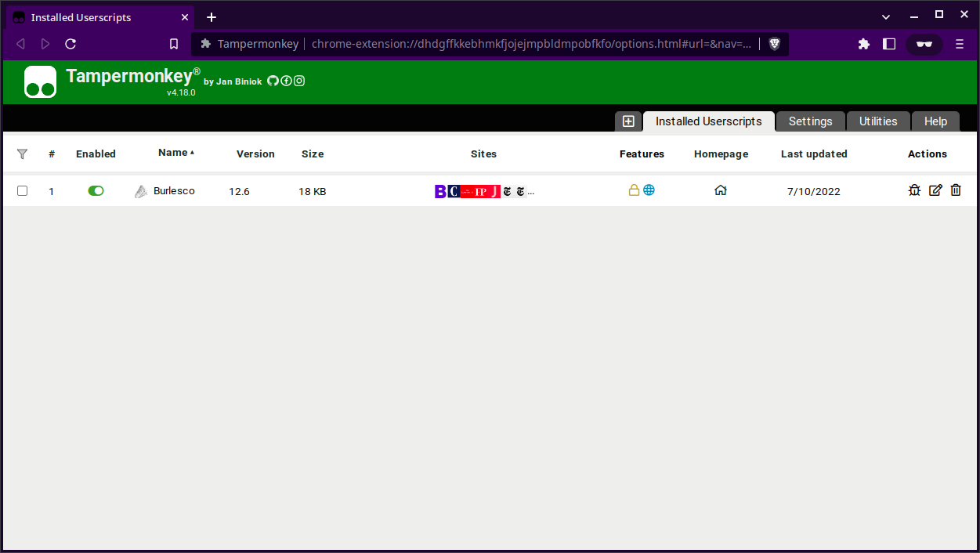Go back to previous page
The image size is (980, 553).
pyautogui.click(x=20, y=44)
